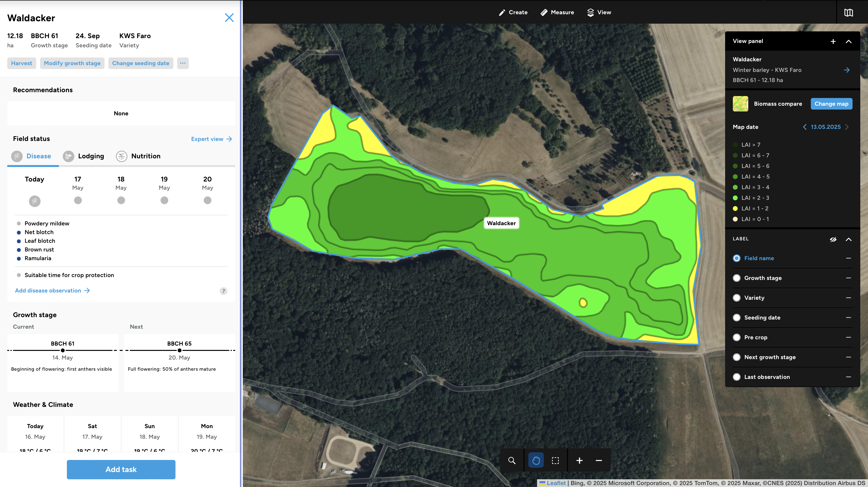
Task: Click the next BBCH 65 timeline marker
Action: 180,350
